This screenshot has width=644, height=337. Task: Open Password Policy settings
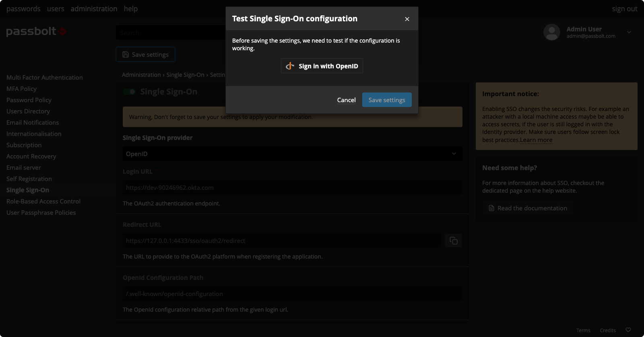[29, 100]
